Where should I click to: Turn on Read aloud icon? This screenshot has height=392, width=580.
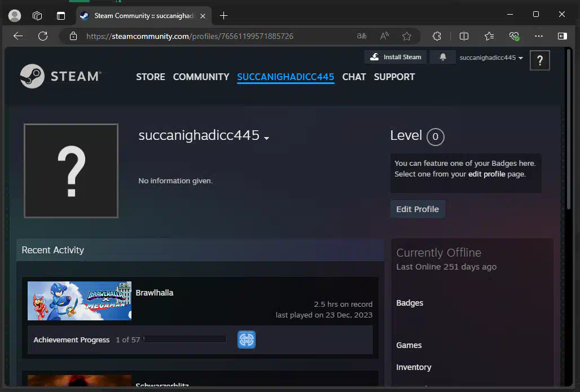click(x=384, y=36)
